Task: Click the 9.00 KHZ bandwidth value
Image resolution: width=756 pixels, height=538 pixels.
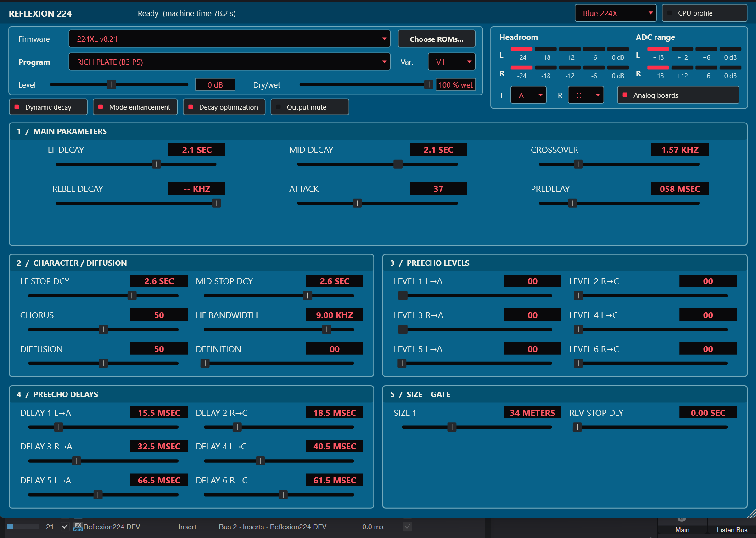Action: pyautogui.click(x=335, y=315)
